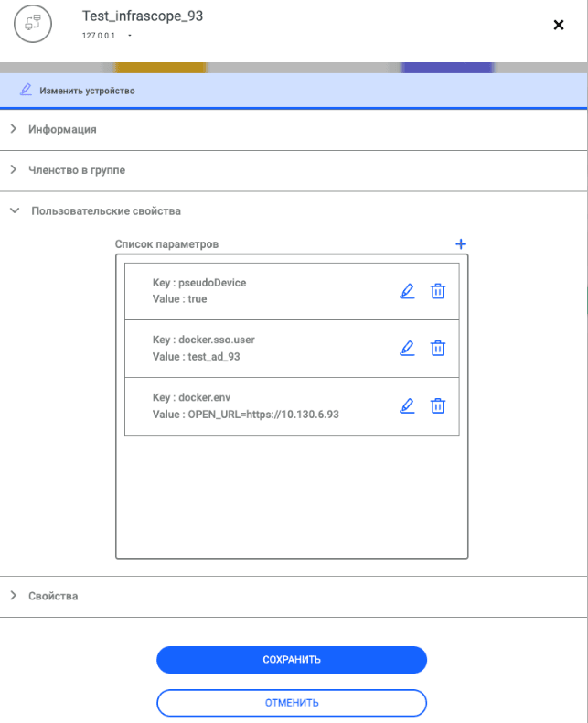Click the device icon next to Test_infrascope_93

33,24
